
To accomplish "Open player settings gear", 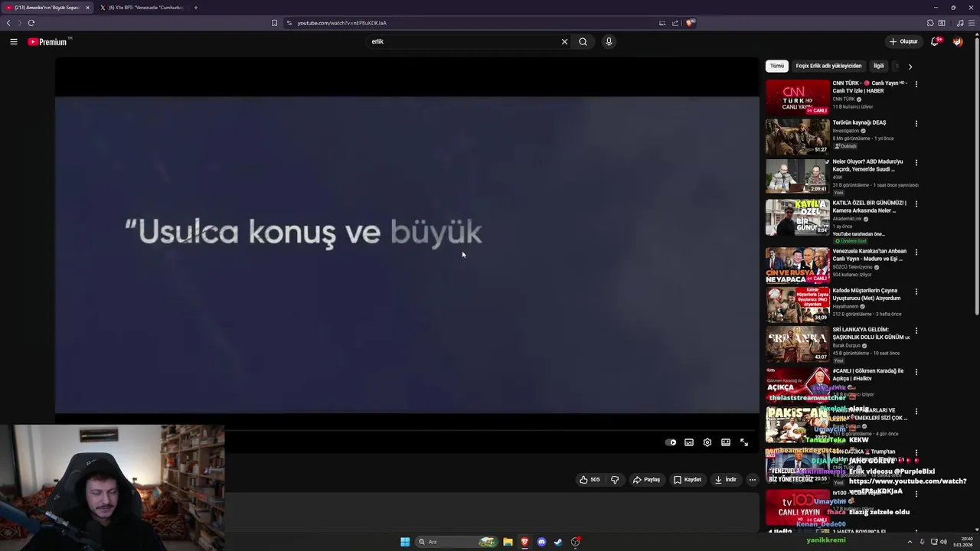I will pyautogui.click(x=707, y=442).
